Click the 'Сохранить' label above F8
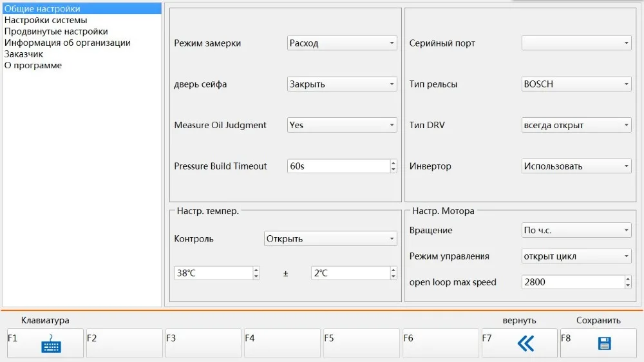This screenshot has height=362, width=644. pos(598,321)
